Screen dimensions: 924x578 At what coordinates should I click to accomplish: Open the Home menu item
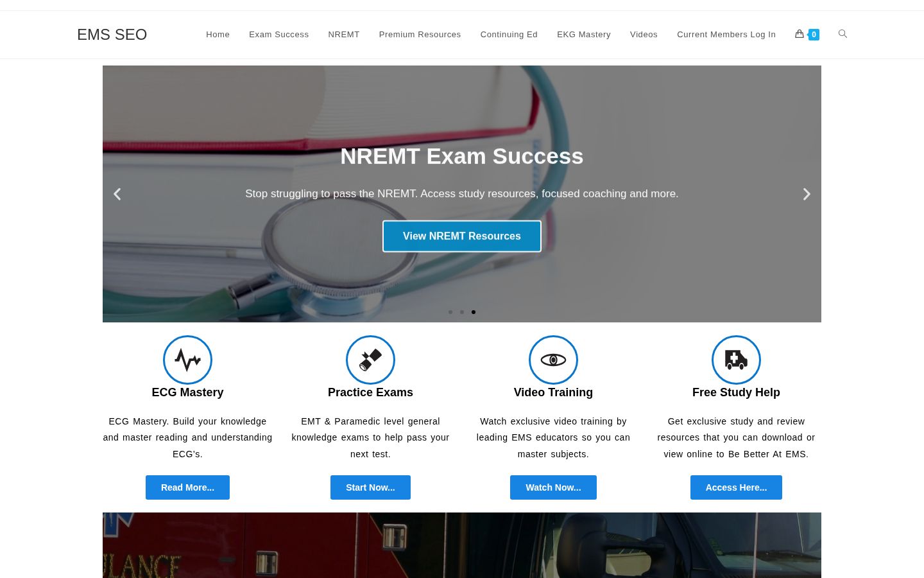pos(218,35)
